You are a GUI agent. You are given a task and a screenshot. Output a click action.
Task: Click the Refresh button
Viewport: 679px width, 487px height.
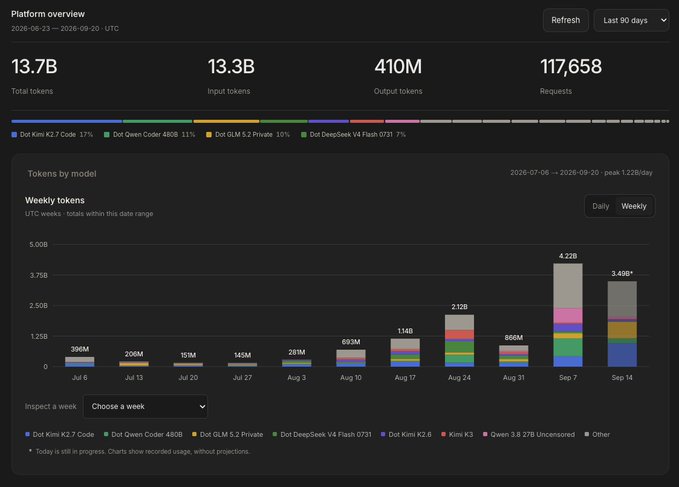point(566,20)
